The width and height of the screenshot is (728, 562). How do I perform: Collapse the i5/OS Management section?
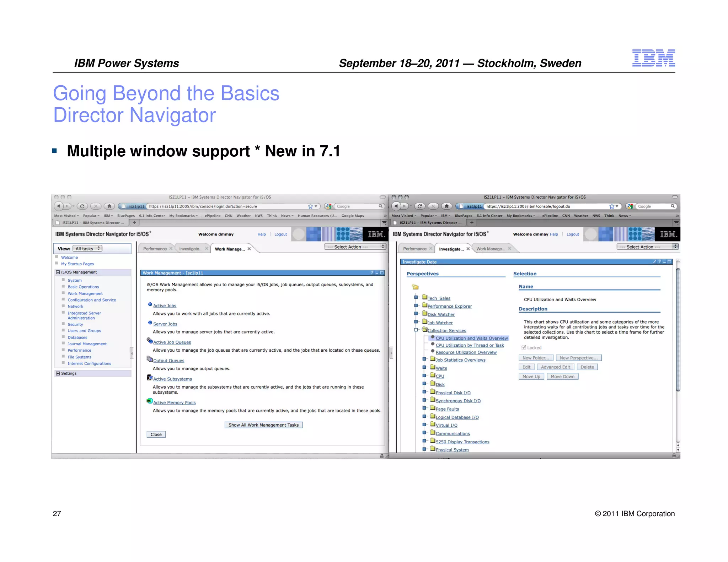pyautogui.click(x=58, y=272)
